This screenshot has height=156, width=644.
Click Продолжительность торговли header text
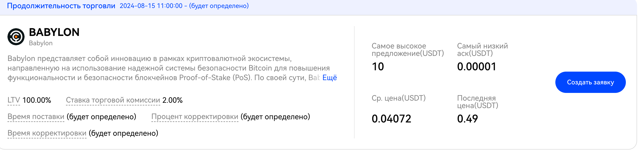pos(61,6)
